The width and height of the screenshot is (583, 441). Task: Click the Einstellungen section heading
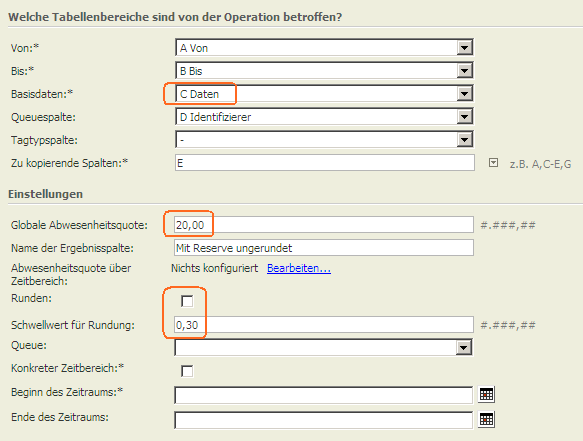point(45,194)
